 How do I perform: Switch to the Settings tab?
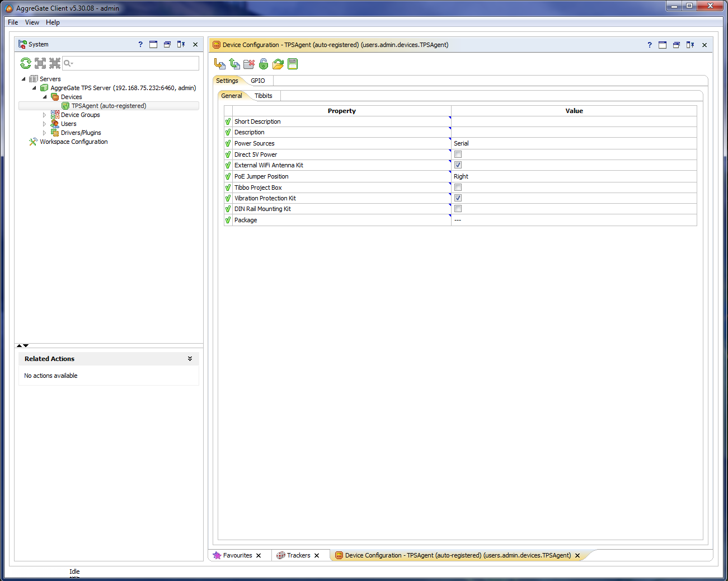pos(227,81)
